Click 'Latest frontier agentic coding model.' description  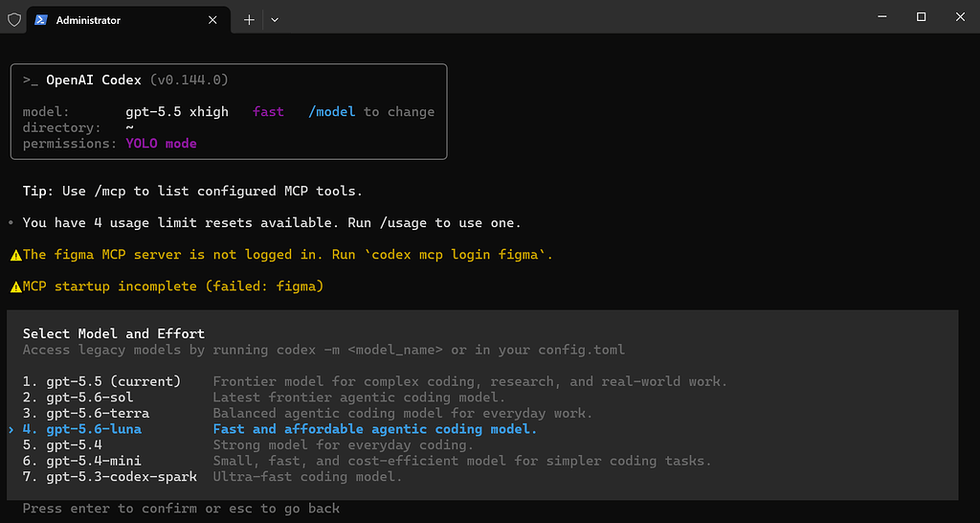pos(360,398)
